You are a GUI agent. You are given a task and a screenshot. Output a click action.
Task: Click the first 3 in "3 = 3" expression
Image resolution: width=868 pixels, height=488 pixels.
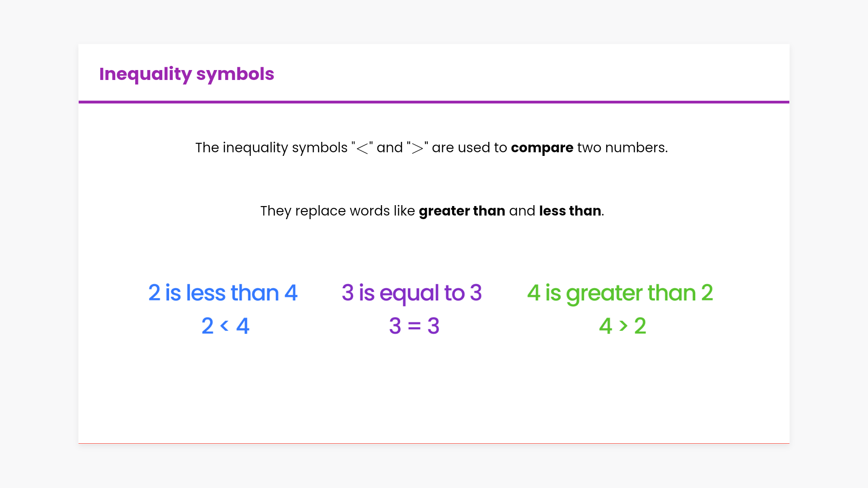[x=395, y=326]
